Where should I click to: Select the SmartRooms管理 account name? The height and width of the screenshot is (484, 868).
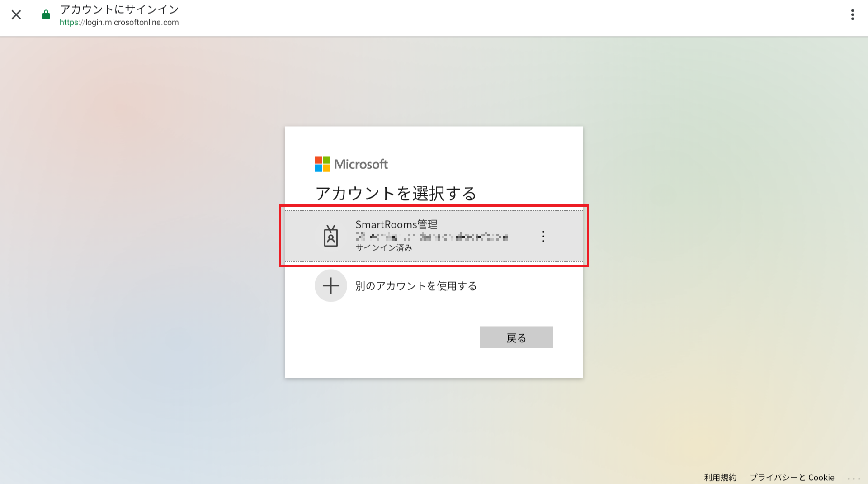coord(396,224)
